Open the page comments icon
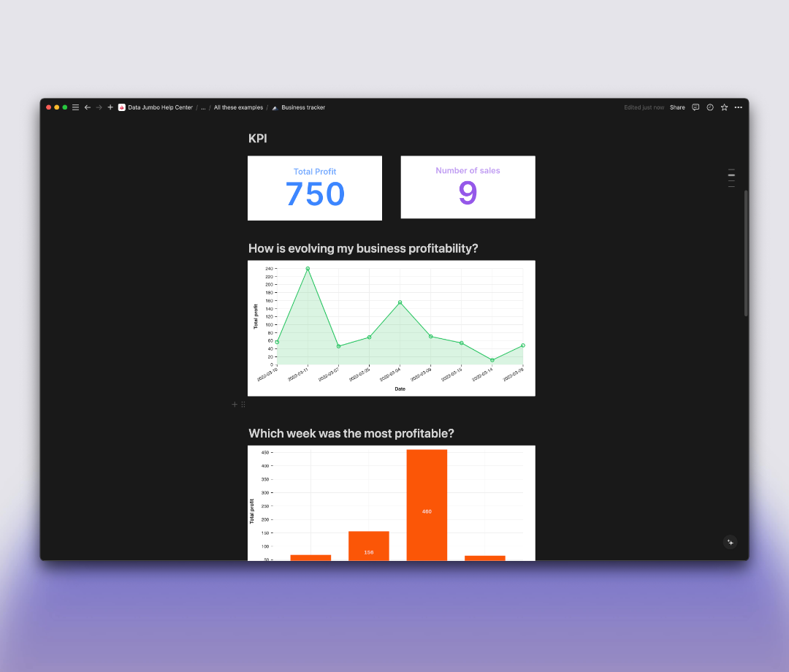789x672 pixels. (695, 107)
